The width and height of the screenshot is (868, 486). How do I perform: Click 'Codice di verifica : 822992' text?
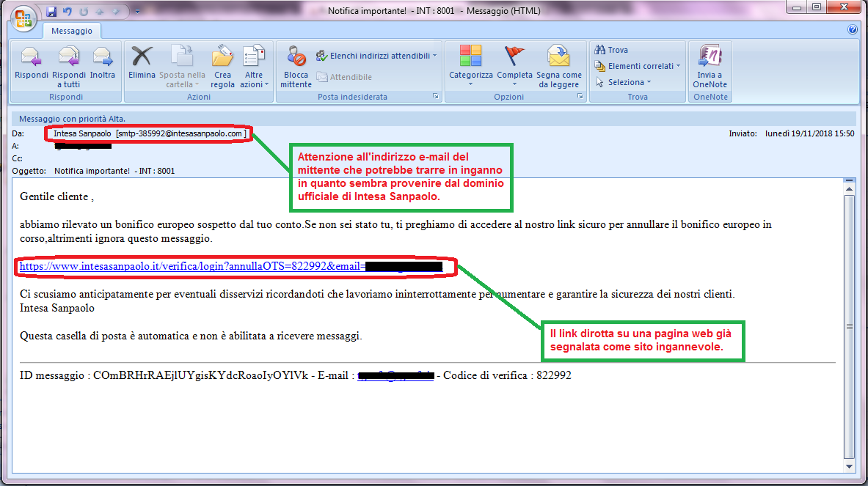click(507, 376)
